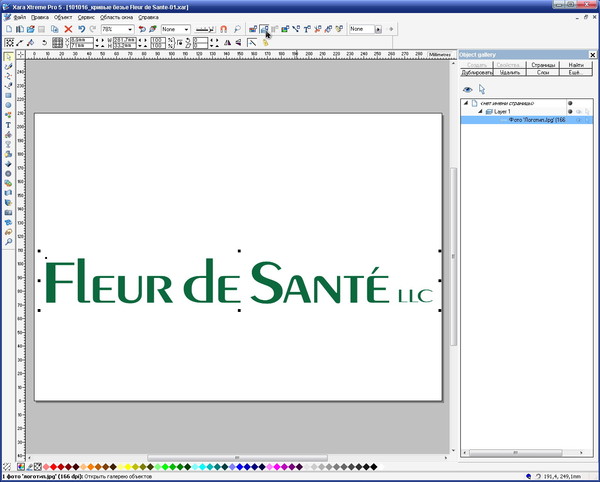The image size is (600, 482).
Task: Click the Open file folder icon
Action: [31, 29]
